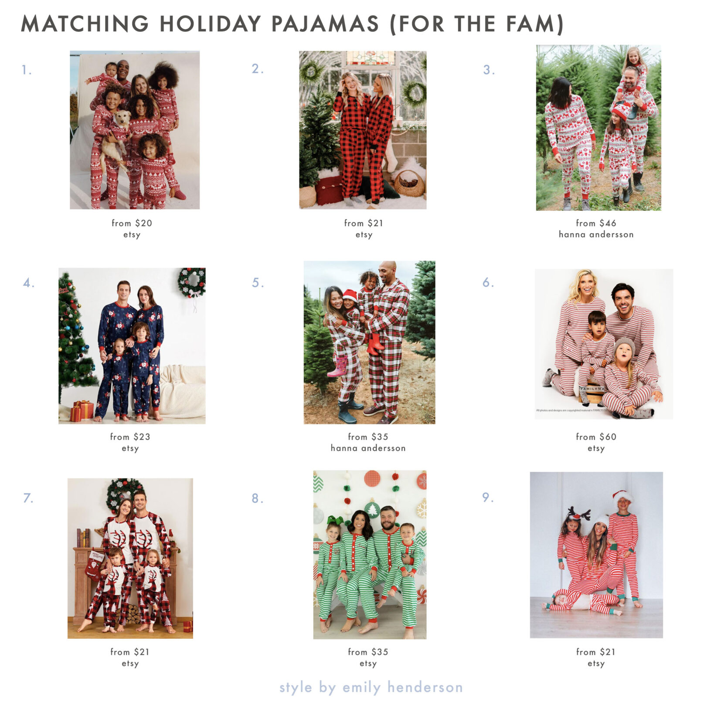This screenshot has width=728, height=708.
Task: Click 'from $35 etsy' under item 8
Action: click(368, 657)
